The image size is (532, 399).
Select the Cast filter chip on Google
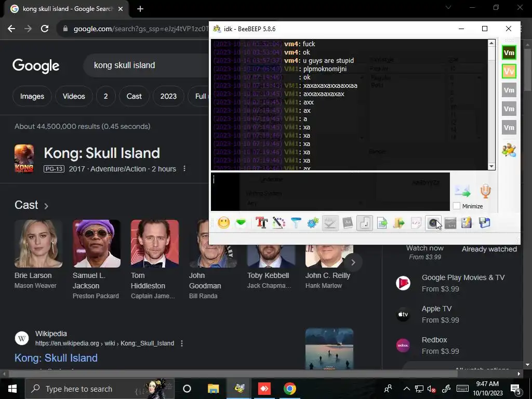coord(134,96)
